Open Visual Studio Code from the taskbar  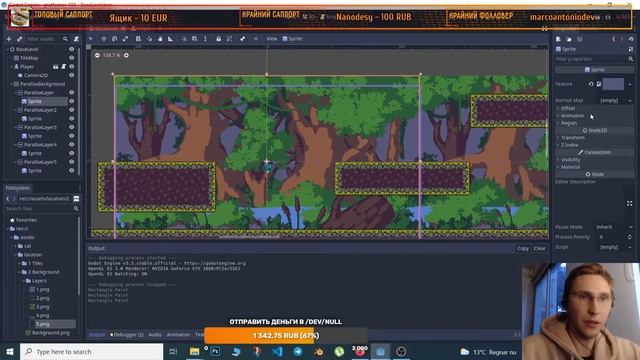277,351
